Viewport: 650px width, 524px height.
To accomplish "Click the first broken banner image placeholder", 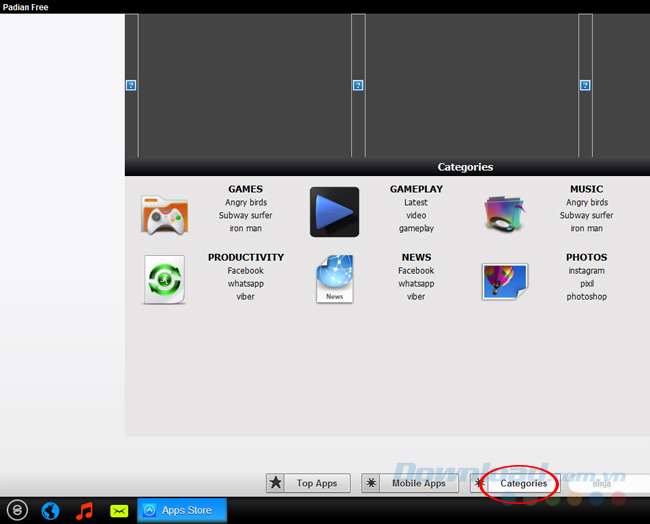I will coord(131,86).
